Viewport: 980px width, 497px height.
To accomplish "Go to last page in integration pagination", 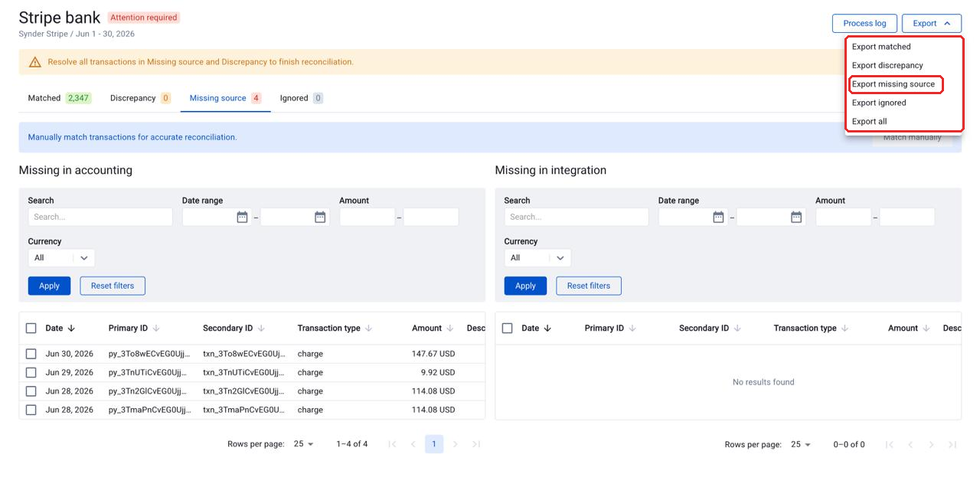I will 952,444.
